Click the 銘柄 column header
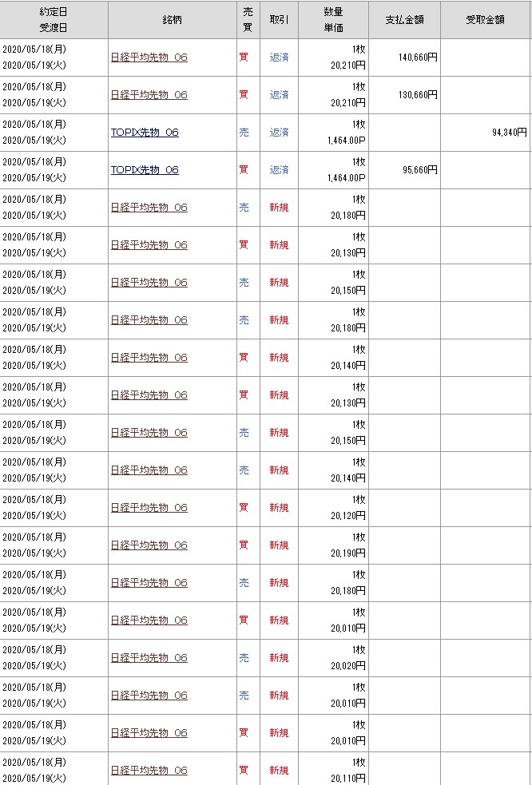The image size is (532, 785). coord(172,19)
